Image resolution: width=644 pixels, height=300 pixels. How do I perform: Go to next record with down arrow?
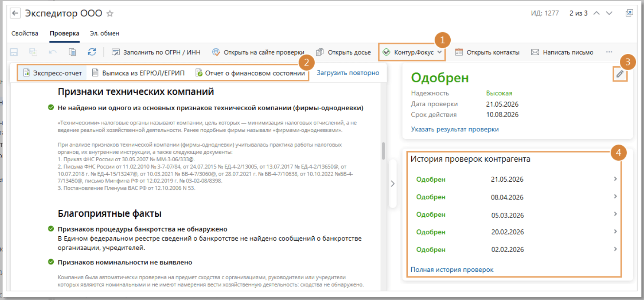point(609,13)
